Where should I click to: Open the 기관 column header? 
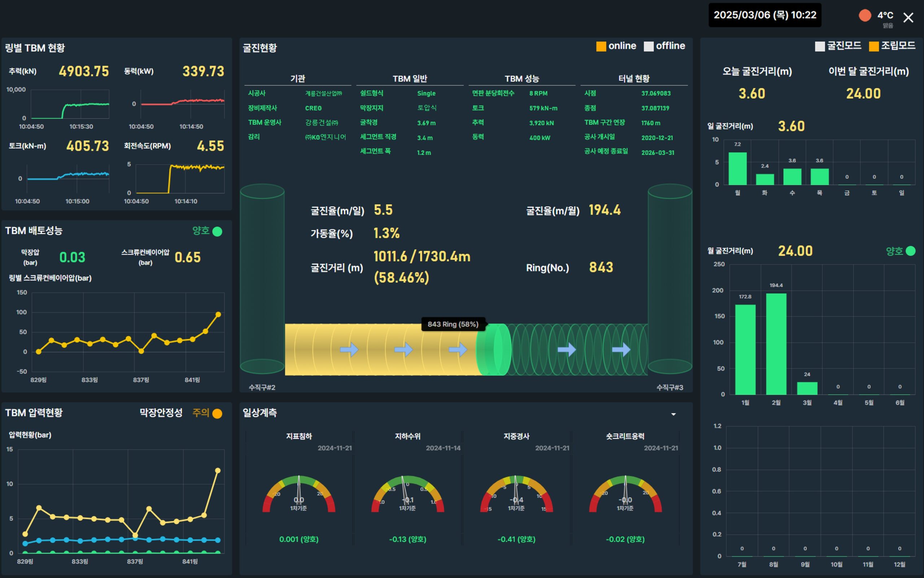297,78
